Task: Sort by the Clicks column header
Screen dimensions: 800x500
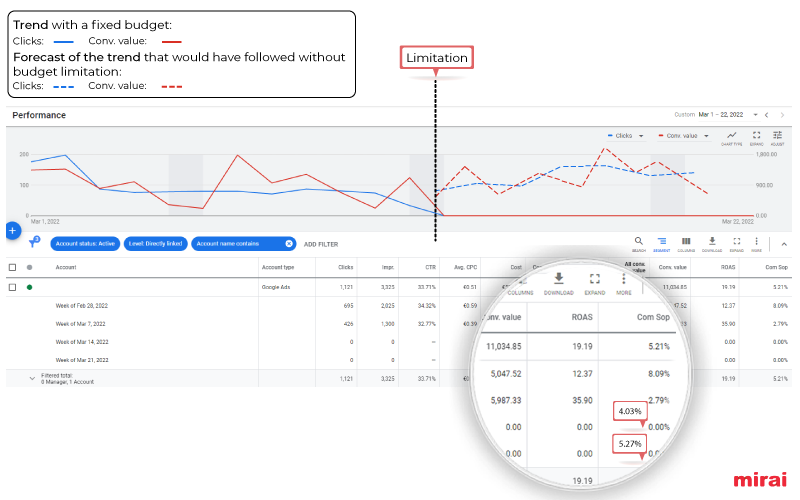Action: (345, 267)
